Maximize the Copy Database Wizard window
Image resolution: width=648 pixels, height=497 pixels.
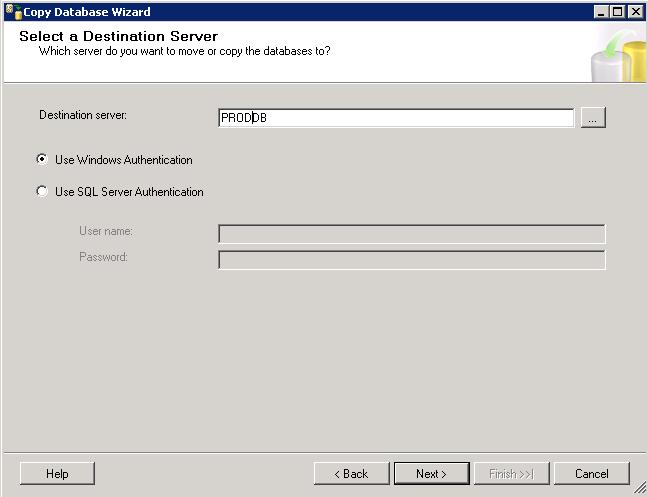click(x=618, y=12)
